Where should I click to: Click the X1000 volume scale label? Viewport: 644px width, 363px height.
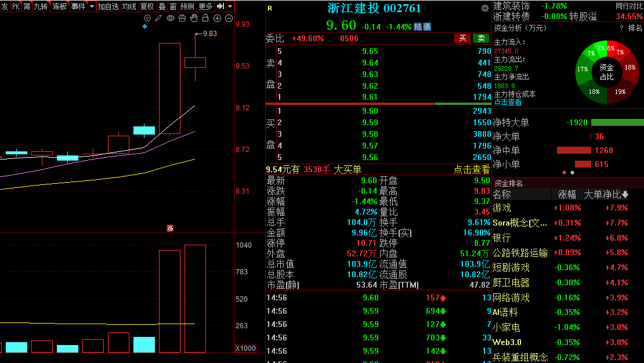pos(245,349)
